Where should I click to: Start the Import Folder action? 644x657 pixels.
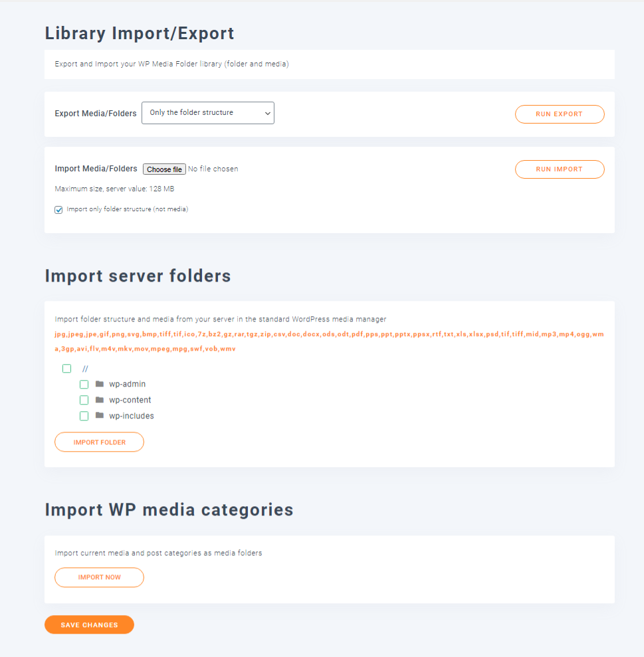pos(100,442)
